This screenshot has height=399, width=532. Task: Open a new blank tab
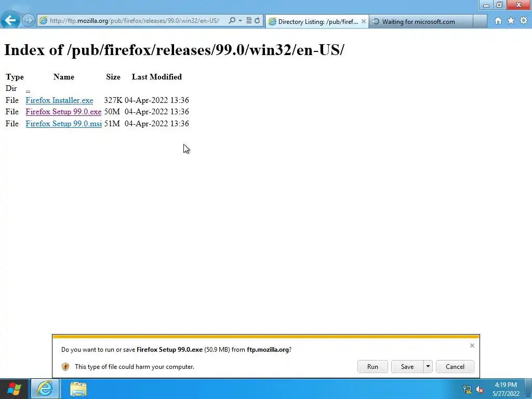(480, 21)
